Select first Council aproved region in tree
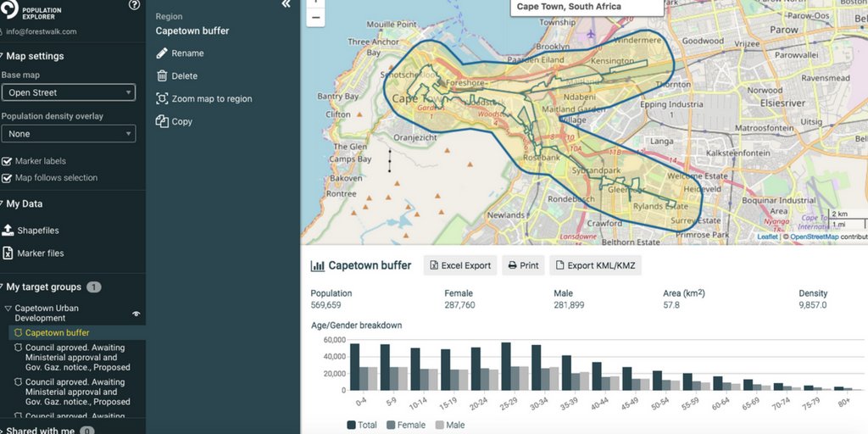This screenshot has width=868, height=434. (x=77, y=358)
